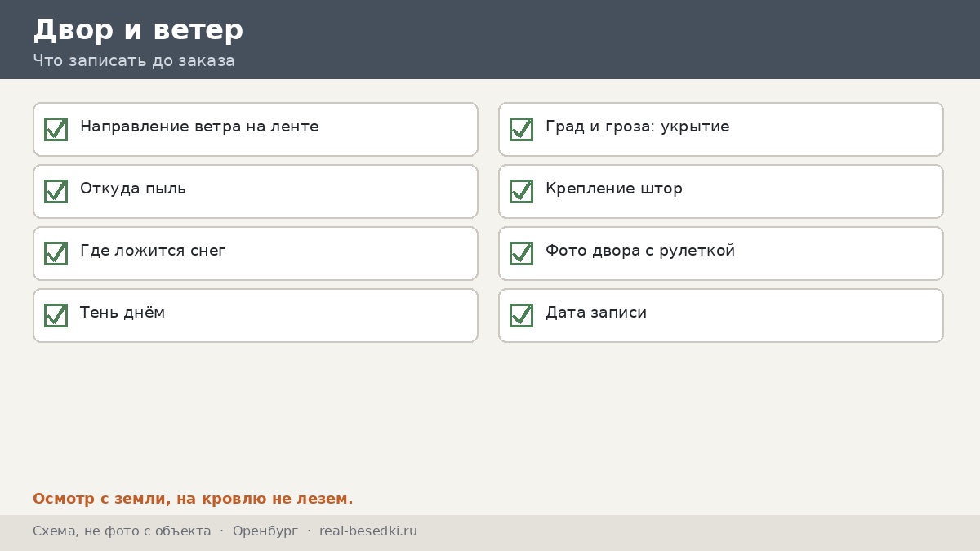
Task: Click the 'Фото двора с рулеткой' text
Action: pyautogui.click(x=640, y=251)
